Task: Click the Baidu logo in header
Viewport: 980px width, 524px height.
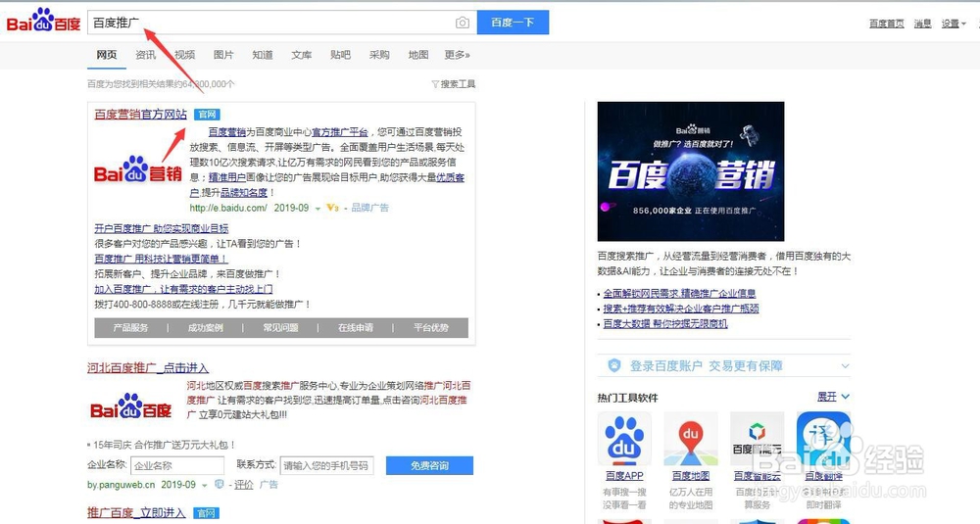Action: (43, 22)
